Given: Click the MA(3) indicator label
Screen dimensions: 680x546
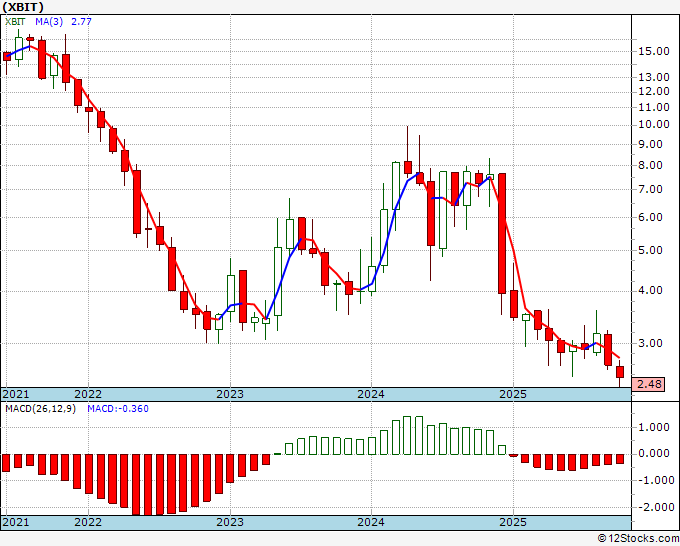Looking at the screenshot, I should click(x=49, y=21).
